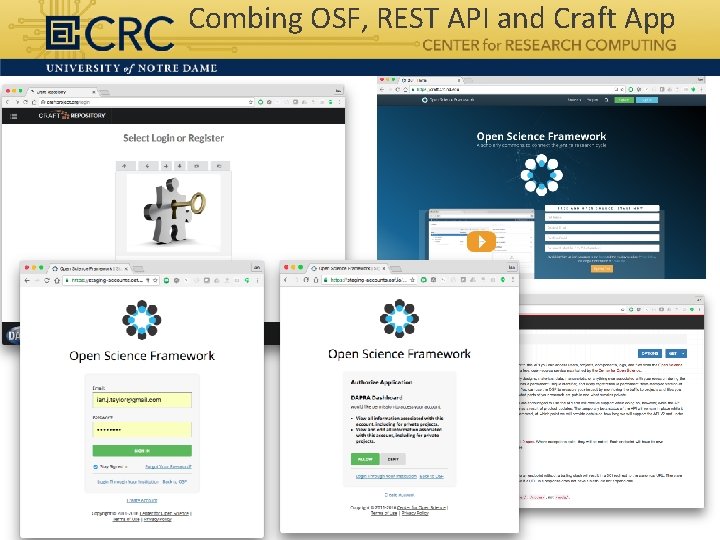Open Chrome menu in OSF login window

(257, 280)
